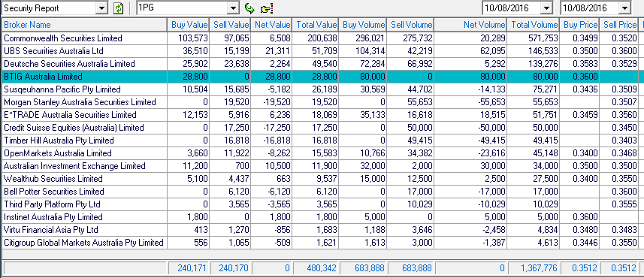Screen dimensions: 644x278
Task: Sort by the Net Volume column header
Action: [x=470, y=25]
